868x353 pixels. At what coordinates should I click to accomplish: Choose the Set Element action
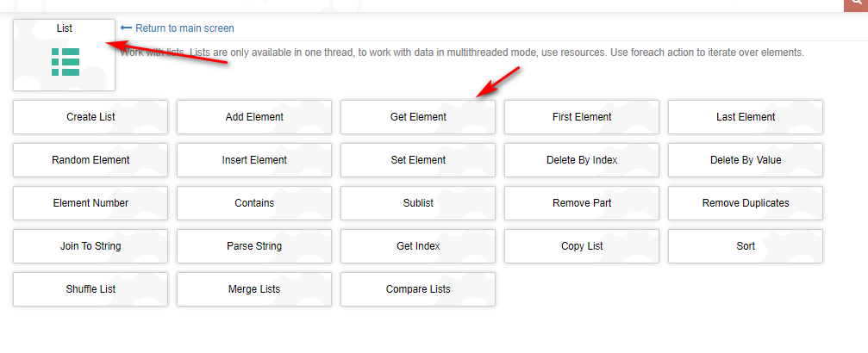point(418,160)
